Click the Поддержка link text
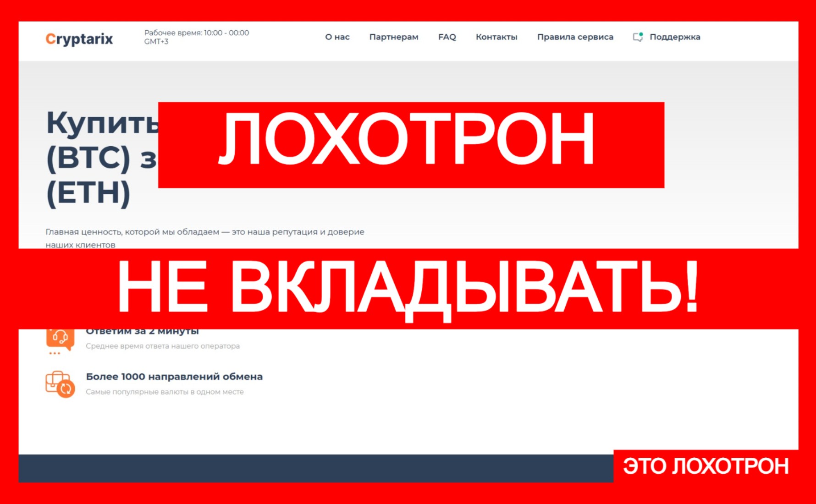 [674, 37]
